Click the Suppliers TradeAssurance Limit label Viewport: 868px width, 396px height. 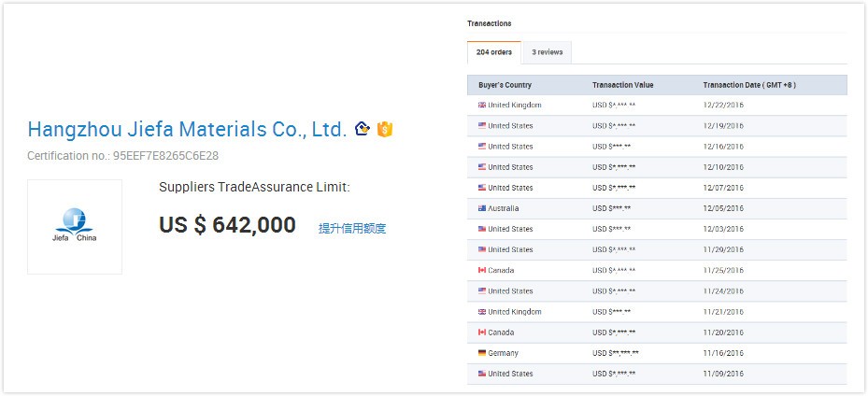coord(255,188)
